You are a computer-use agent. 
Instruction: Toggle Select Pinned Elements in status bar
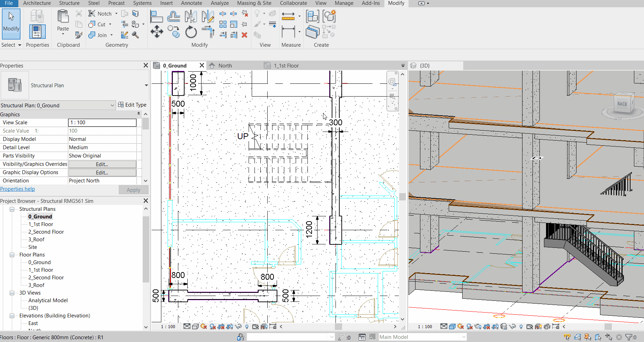point(588,337)
